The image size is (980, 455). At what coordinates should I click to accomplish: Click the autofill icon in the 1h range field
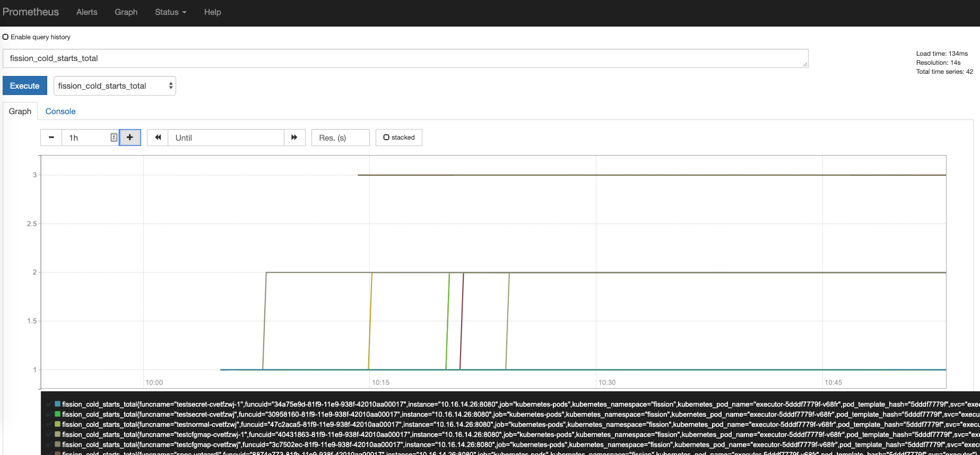tap(114, 138)
